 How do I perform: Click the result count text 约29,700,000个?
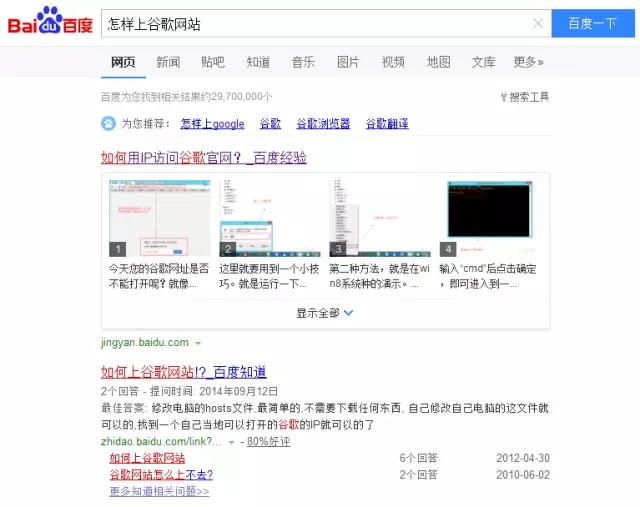point(236,97)
